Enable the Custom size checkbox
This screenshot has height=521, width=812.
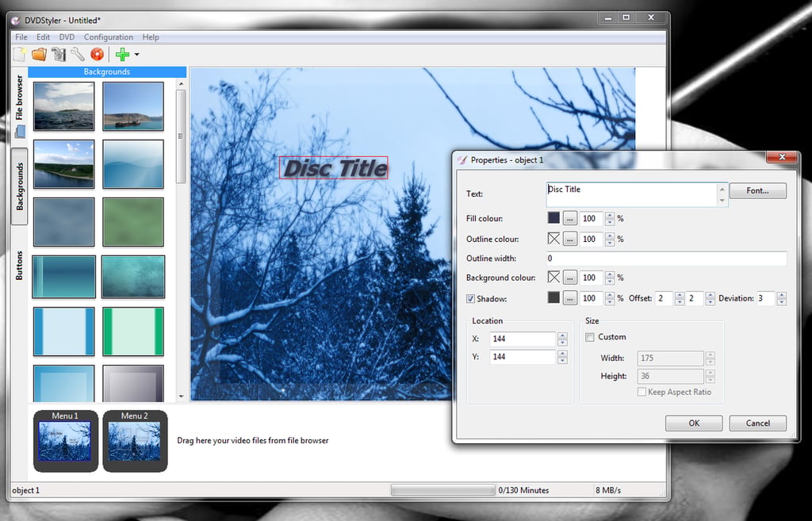click(x=590, y=337)
